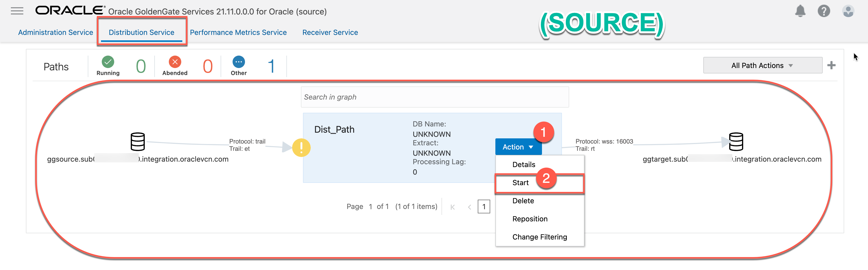Click the plus icon to add path

coord(831,65)
